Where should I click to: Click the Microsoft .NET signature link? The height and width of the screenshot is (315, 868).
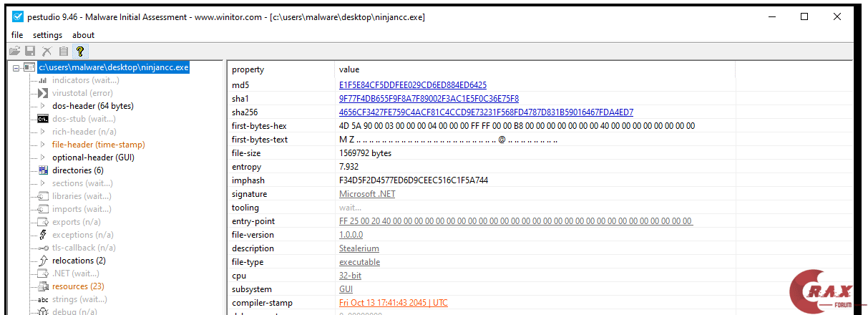[367, 194]
